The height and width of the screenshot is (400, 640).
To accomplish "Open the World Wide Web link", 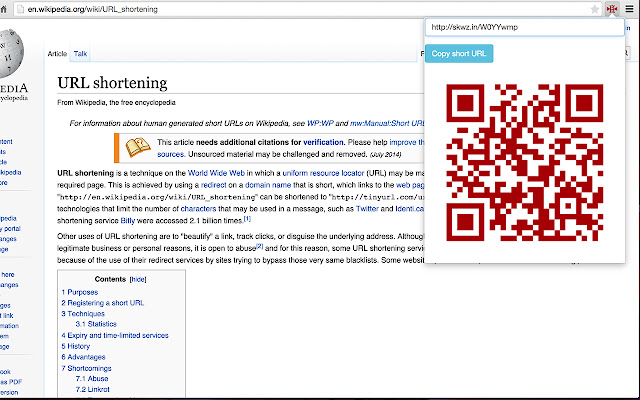I will (x=216, y=173).
